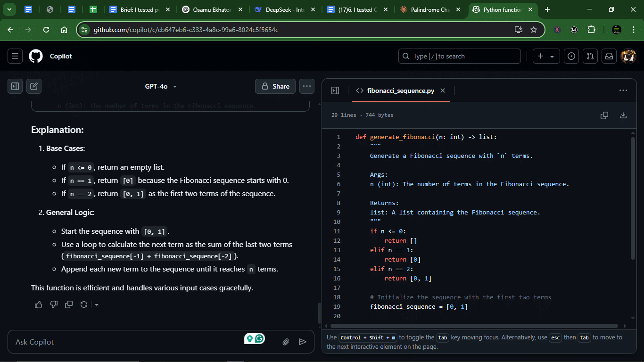Download the fibonacci_sequence.py file

point(623,115)
